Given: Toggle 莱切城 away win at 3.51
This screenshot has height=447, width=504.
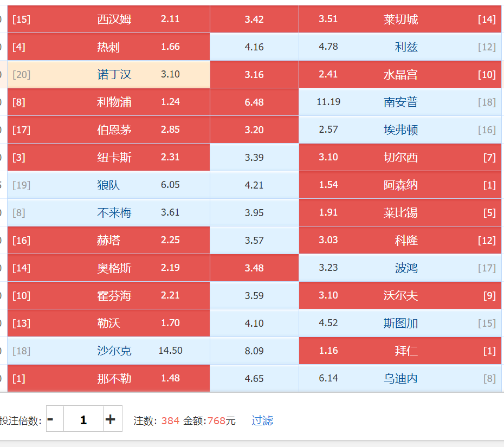Looking at the screenshot, I should click(x=400, y=20).
